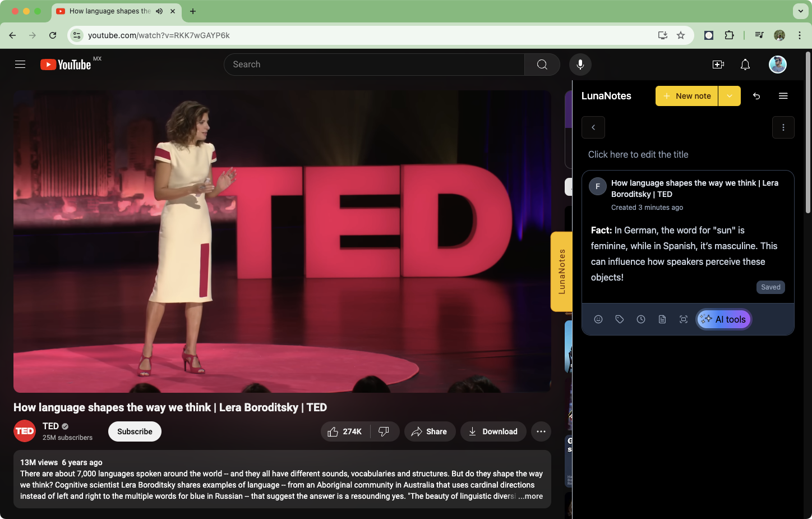Click the note's Fact text body
The height and width of the screenshot is (519, 812).
[x=684, y=254]
